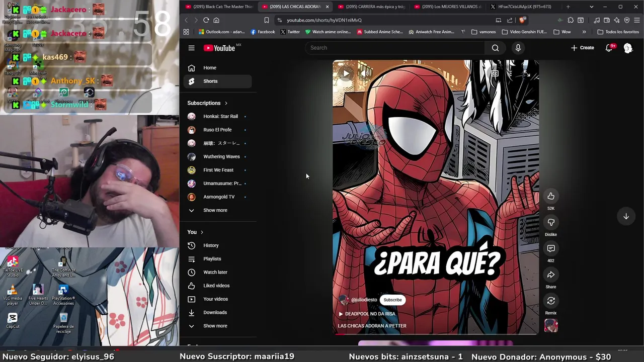Switch to CARRERA más épica tab
The height and width of the screenshot is (362, 644).
pyautogui.click(x=371, y=7)
